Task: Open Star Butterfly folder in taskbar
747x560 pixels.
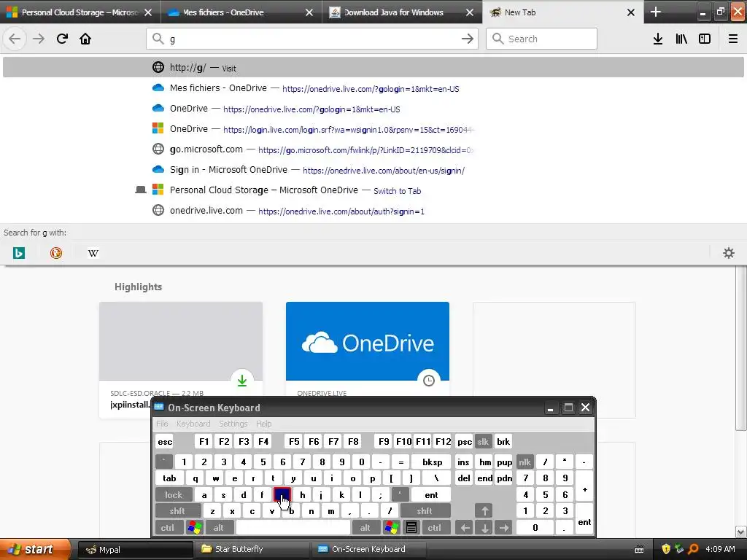Action: (x=253, y=549)
